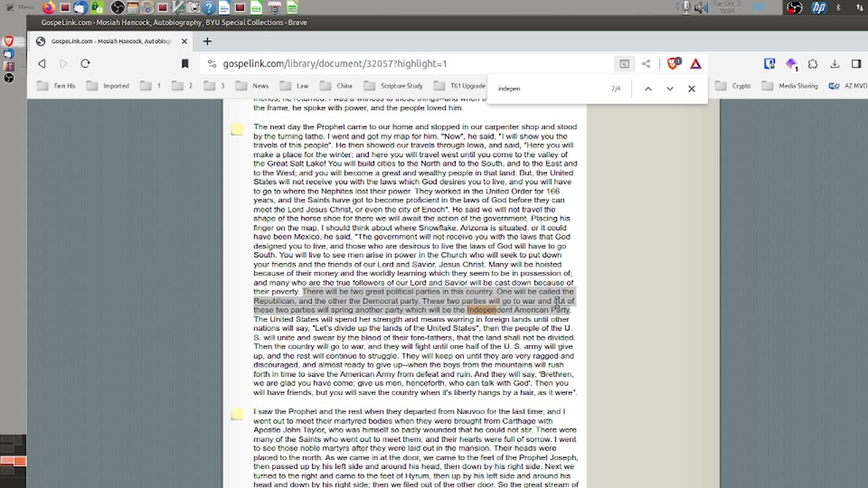Click the yellow note icon beside 'The next day'
The image size is (868, 488).
coord(237,129)
